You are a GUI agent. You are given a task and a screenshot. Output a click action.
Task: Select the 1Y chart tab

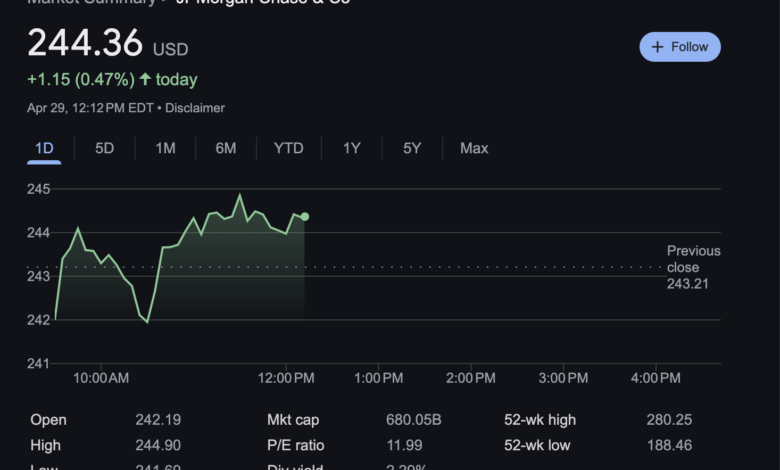[352, 148]
